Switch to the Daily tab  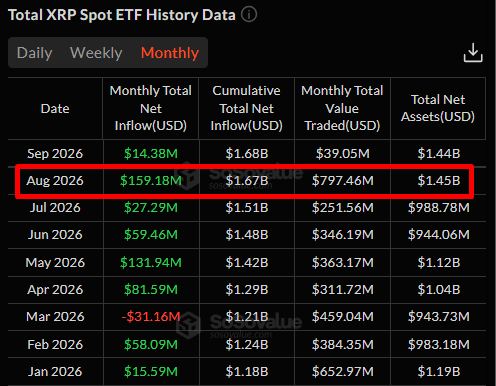coord(35,53)
